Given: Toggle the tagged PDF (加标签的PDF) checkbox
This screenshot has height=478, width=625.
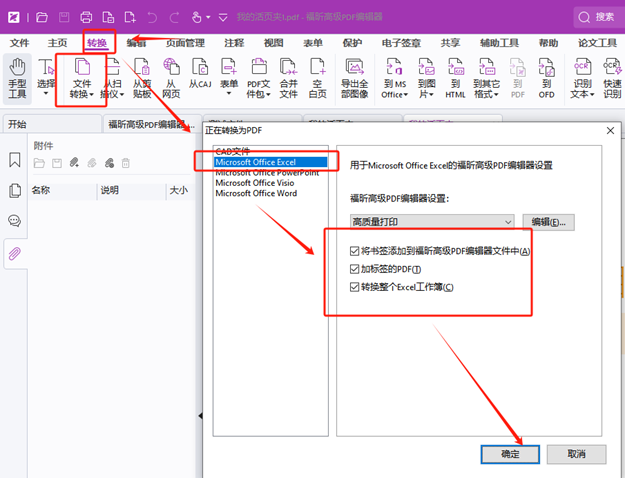Looking at the screenshot, I should [x=355, y=270].
